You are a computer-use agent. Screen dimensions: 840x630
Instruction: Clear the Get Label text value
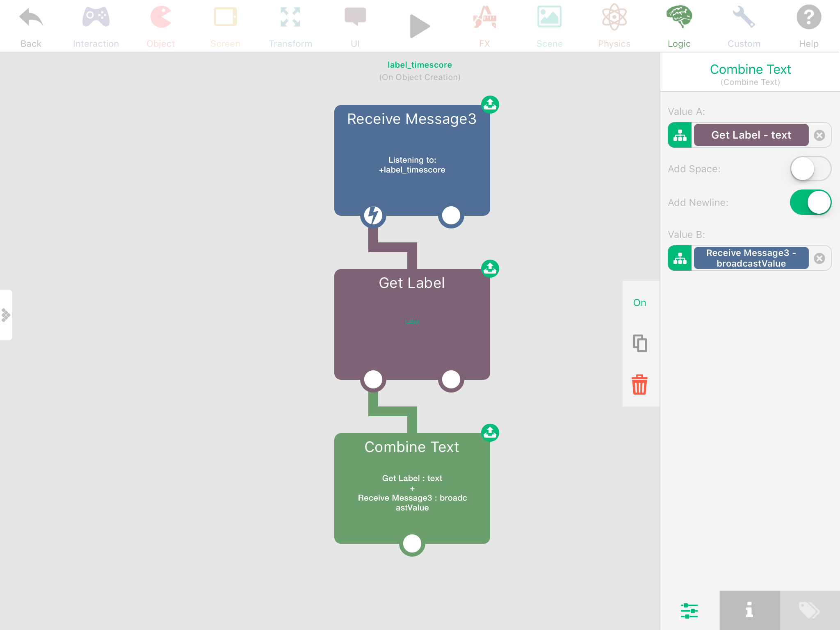819,135
